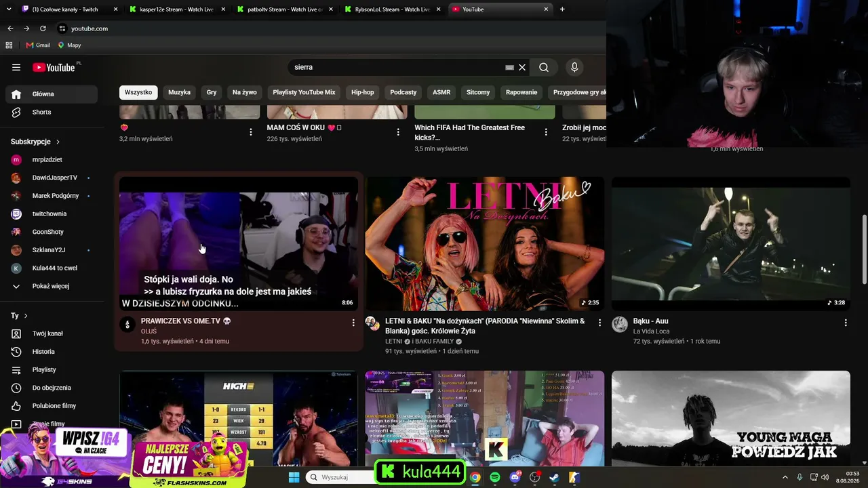Open Steam from the taskbar
The width and height of the screenshot is (868, 488).
[x=554, y=477]
